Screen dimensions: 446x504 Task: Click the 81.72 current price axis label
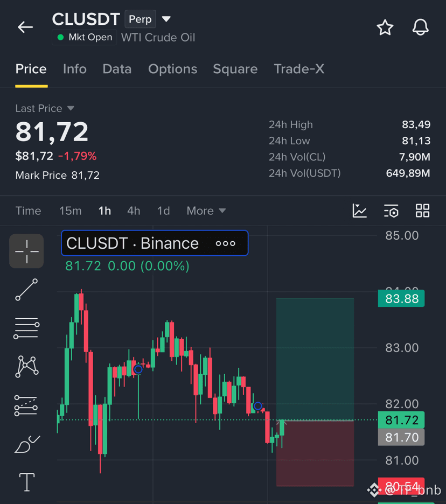[x=401, y=420]
